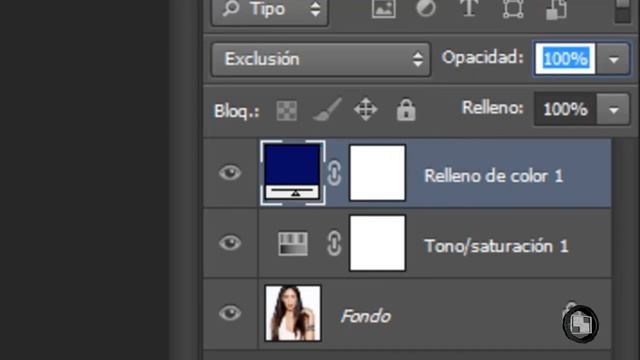Select layer name Tono/saturación 1
This screenshot has width=640, height=360.
pos(496,247)
